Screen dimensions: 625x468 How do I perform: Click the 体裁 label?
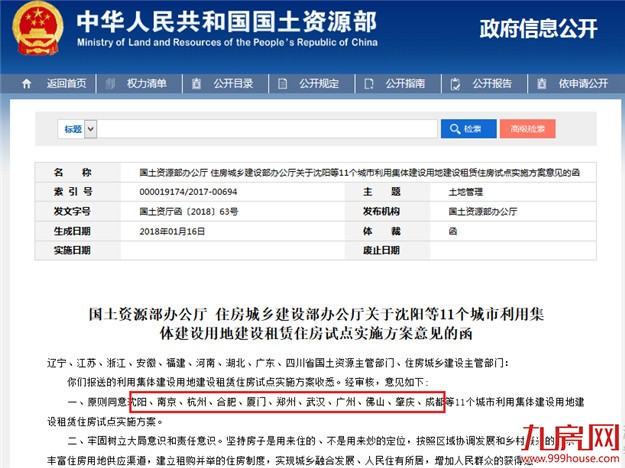(381, 231)
